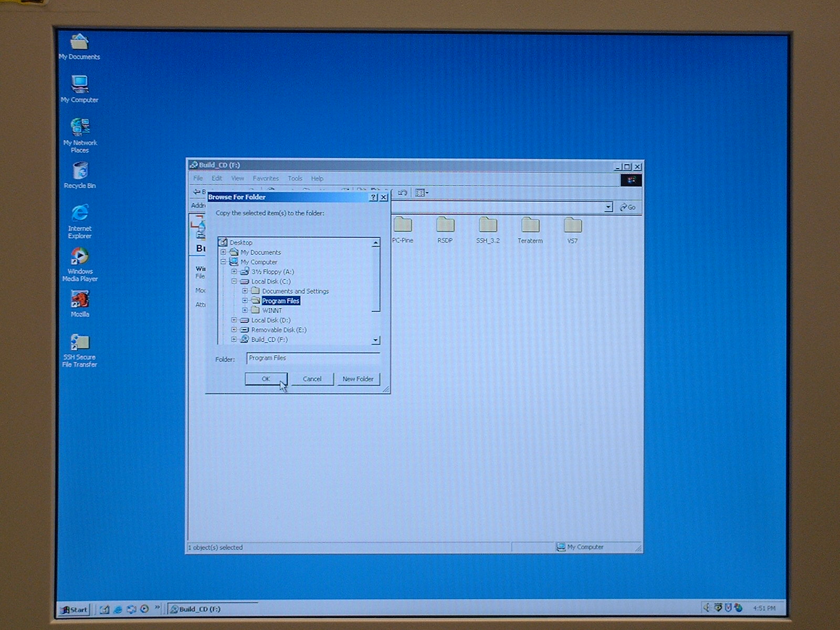The width and height of the screenshot is (840, 630).
Task: Open the Windows Media Player icon
Action: [80, 257]
